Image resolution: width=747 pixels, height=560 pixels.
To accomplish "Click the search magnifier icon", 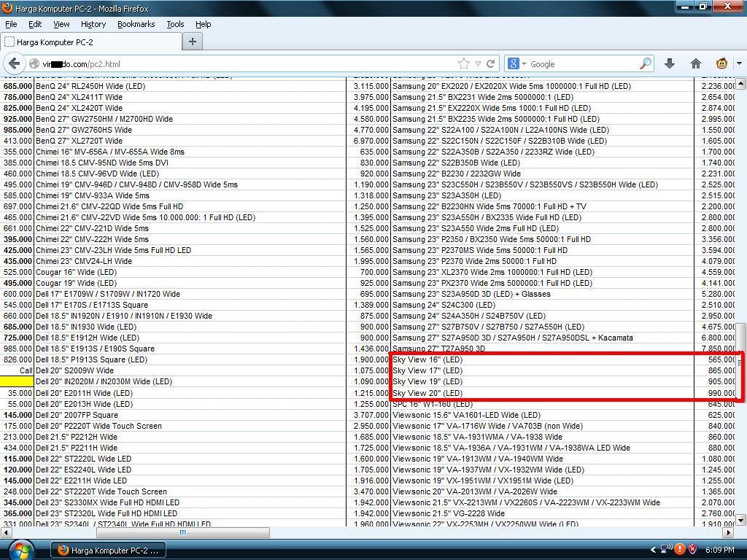I will click(x=645, y=64).
